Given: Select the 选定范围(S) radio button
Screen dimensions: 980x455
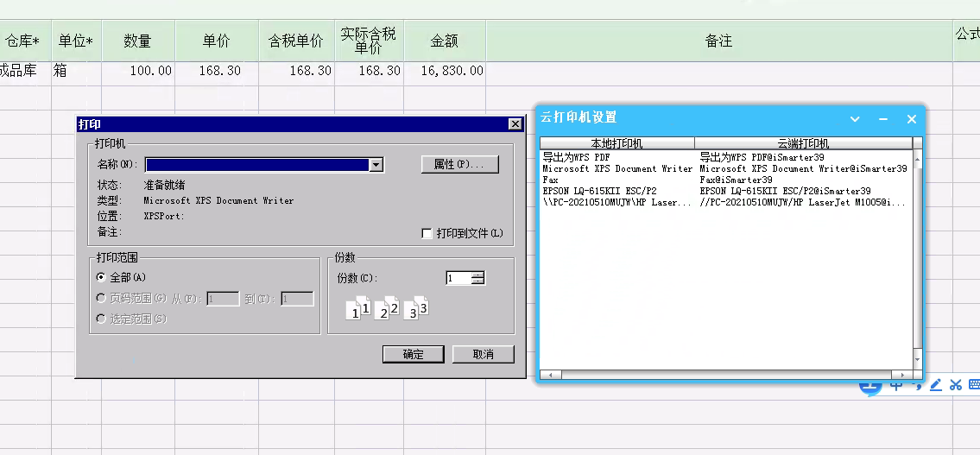Looking at the screenshot, I should (101, 319).
